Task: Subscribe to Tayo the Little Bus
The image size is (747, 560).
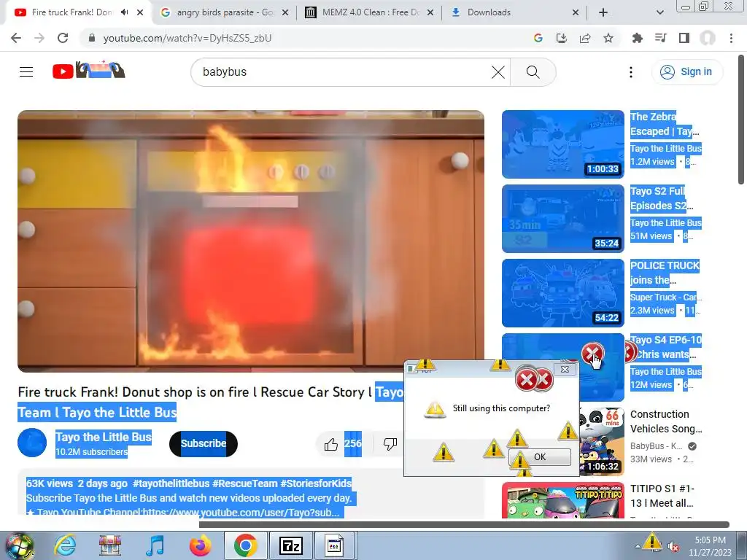Action: click(204, 444)
